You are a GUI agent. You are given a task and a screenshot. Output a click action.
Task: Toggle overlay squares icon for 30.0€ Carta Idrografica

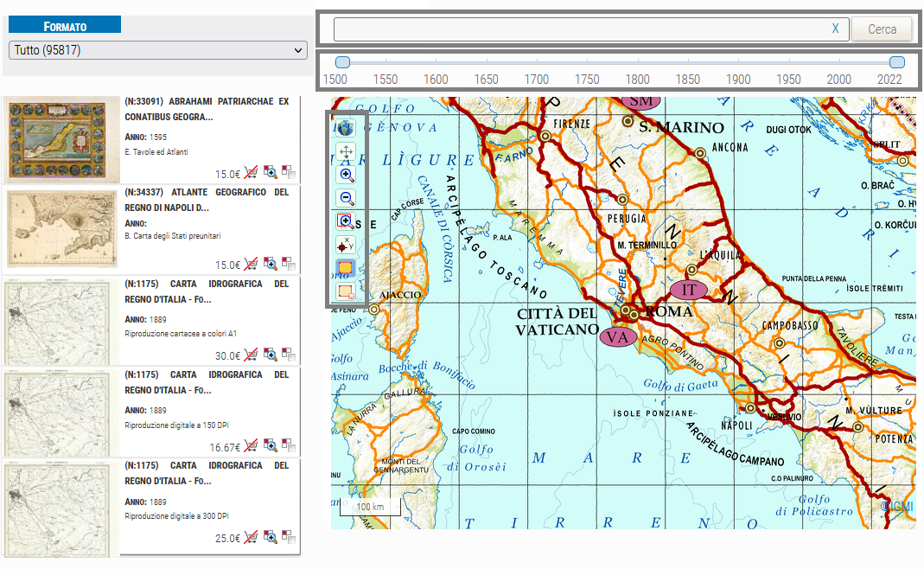(288, 354)
